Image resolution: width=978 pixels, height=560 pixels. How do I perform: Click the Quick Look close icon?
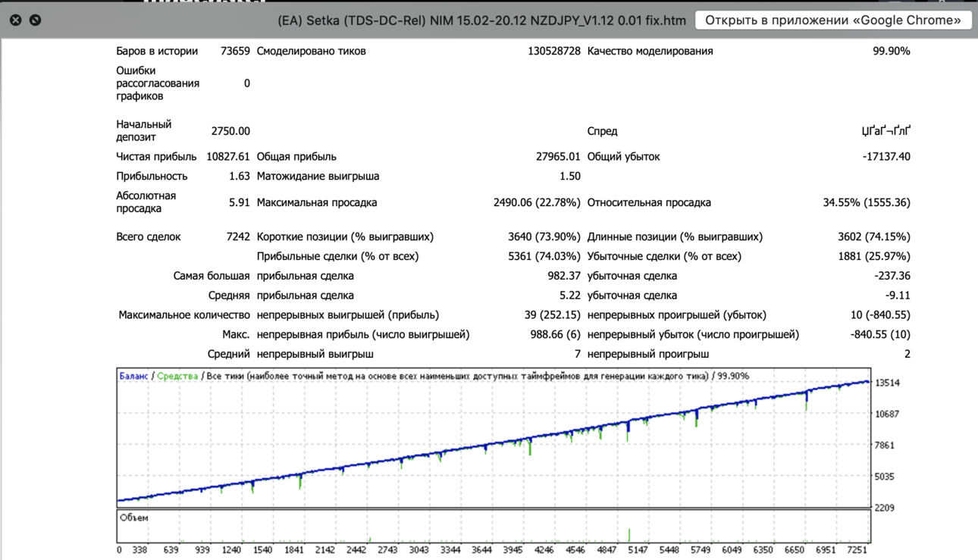point(15,20)
